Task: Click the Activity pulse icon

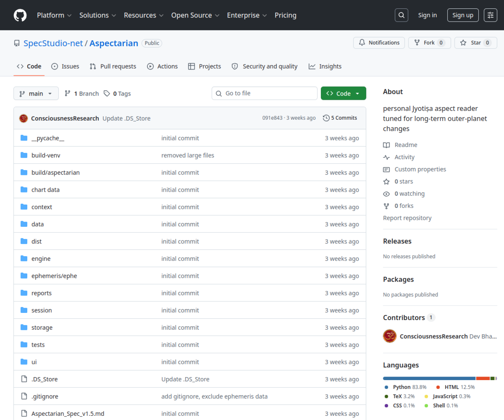Action: pyautogui.click(x=386, y=157)
